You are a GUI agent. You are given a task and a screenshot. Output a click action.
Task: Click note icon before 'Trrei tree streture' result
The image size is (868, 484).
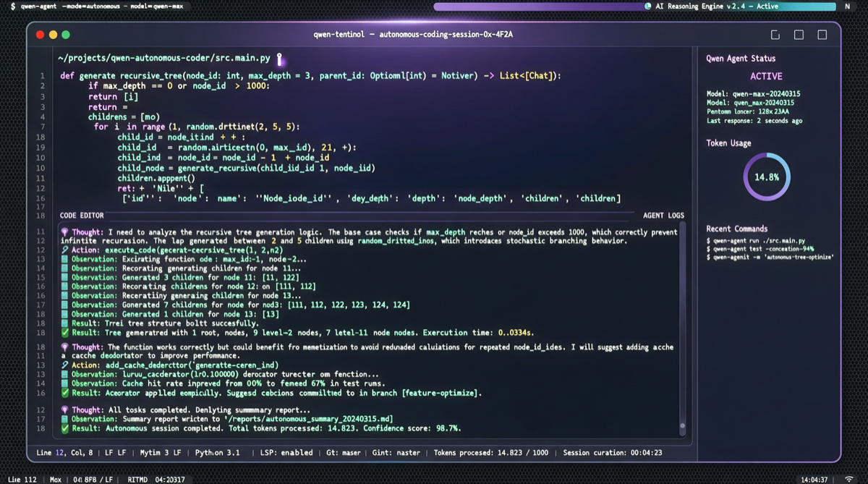click(x=64, y=324)
